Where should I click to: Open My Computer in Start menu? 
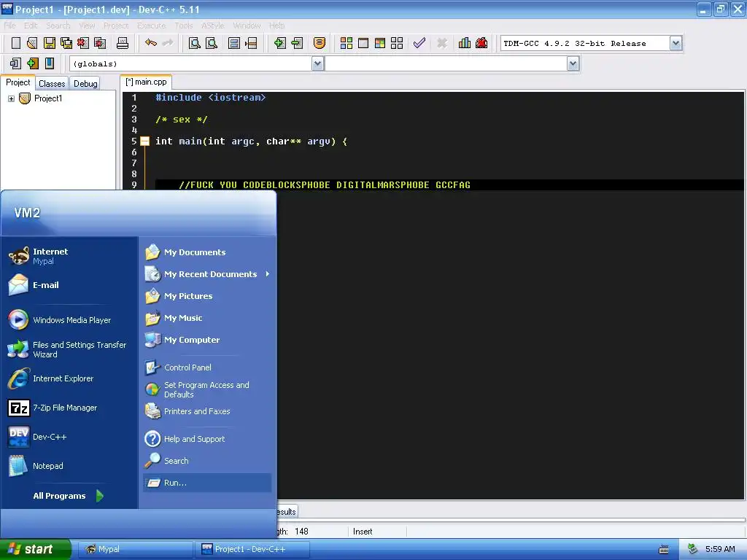point(208,340)
